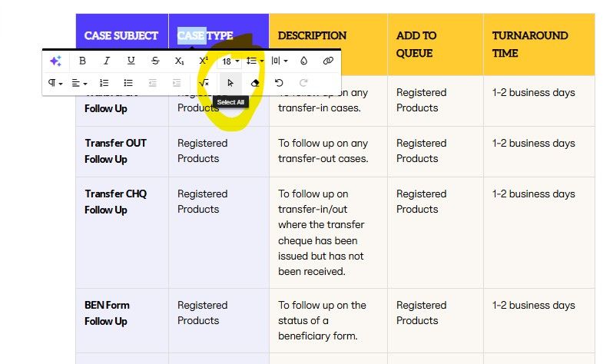Insert a bulleted list
Image resolution: width=613 pixels, height=364 pixels.
(x=129, y=83)
